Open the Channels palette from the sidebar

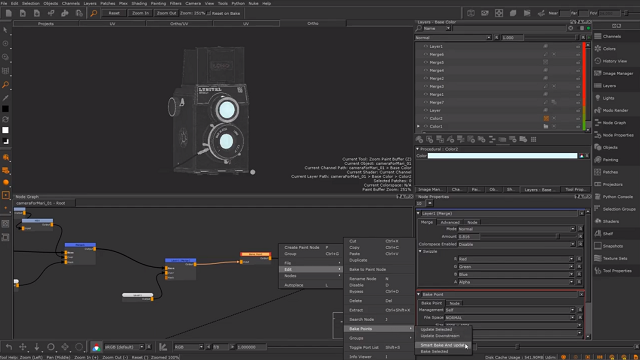(611, 36)
